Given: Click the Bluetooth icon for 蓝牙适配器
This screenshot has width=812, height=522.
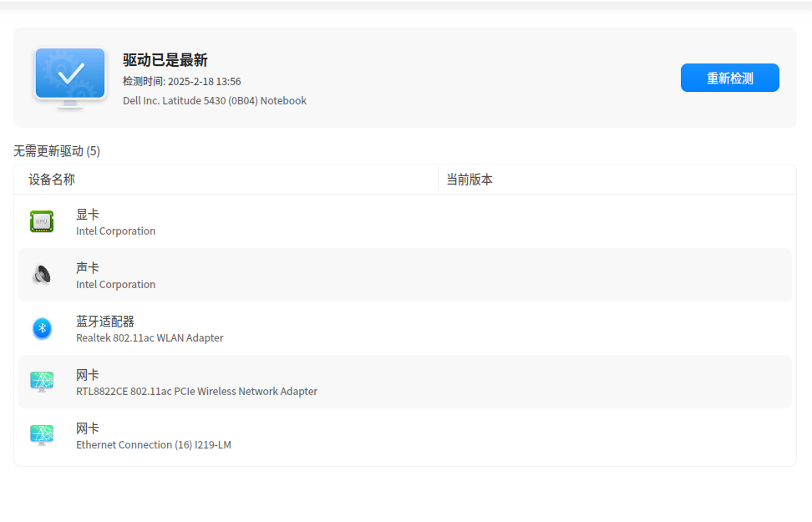Looking at the screenshot, I should (x=42, y=328).
